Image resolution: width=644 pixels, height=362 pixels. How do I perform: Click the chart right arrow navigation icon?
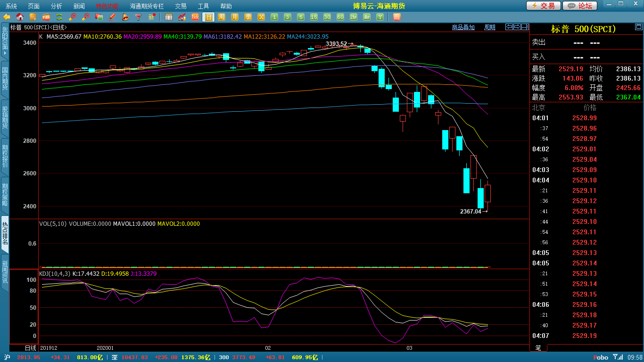pos(517,27)
